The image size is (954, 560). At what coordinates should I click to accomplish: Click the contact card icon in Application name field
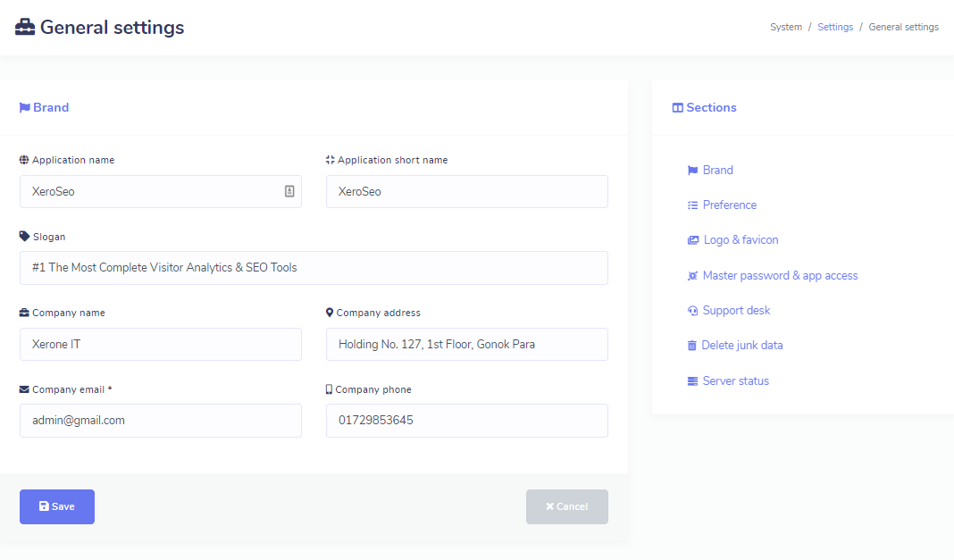[x=289, y=191]
